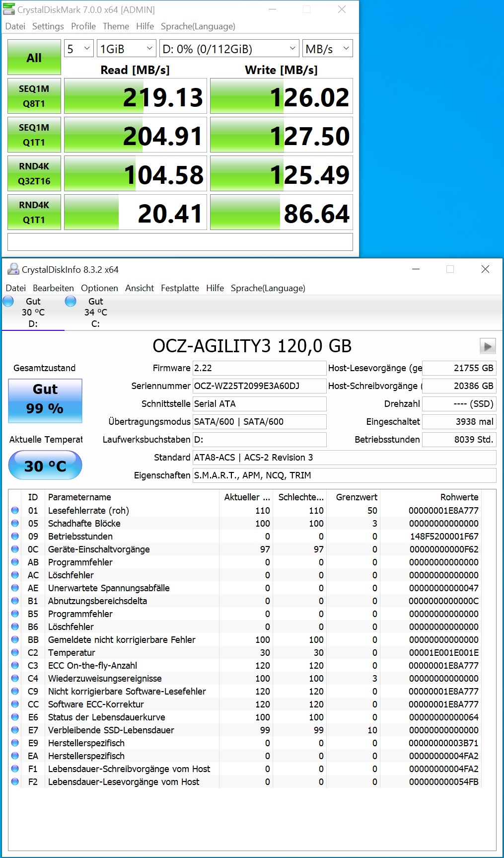Viewport: 504px width, 858px height.
Task: Click the 30 °C temperature button
Action: tap(45, 465)
